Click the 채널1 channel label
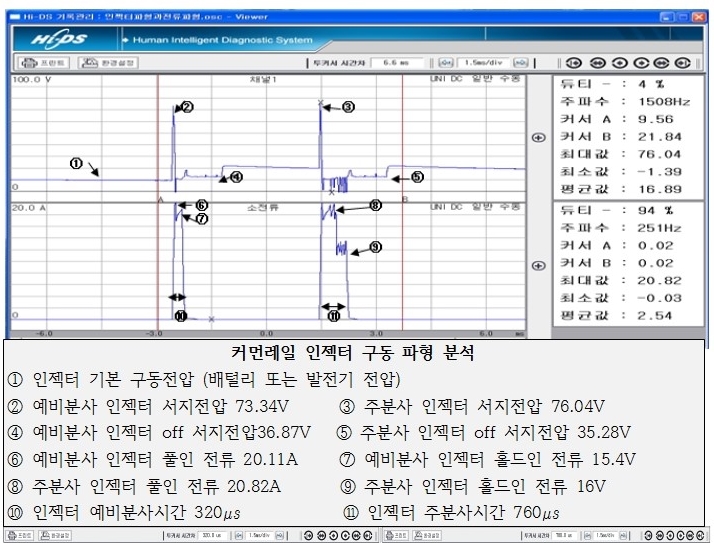This screenshot has width=714, height=543. [x=263, y=80]
